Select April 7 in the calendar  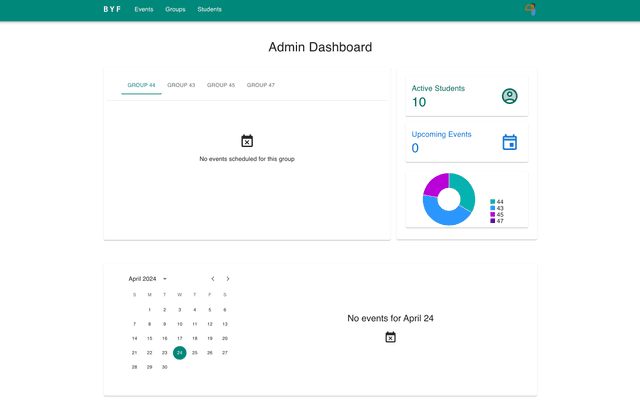point(134,324)
